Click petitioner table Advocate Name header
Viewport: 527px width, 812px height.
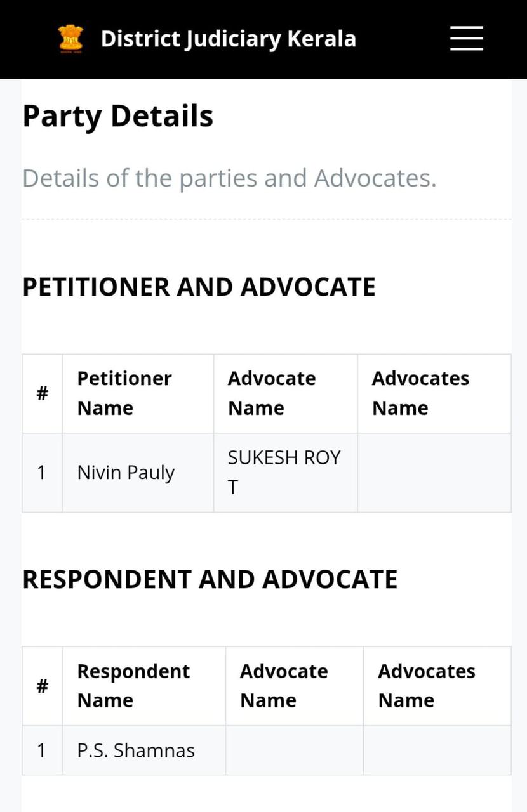click(272, 393)
